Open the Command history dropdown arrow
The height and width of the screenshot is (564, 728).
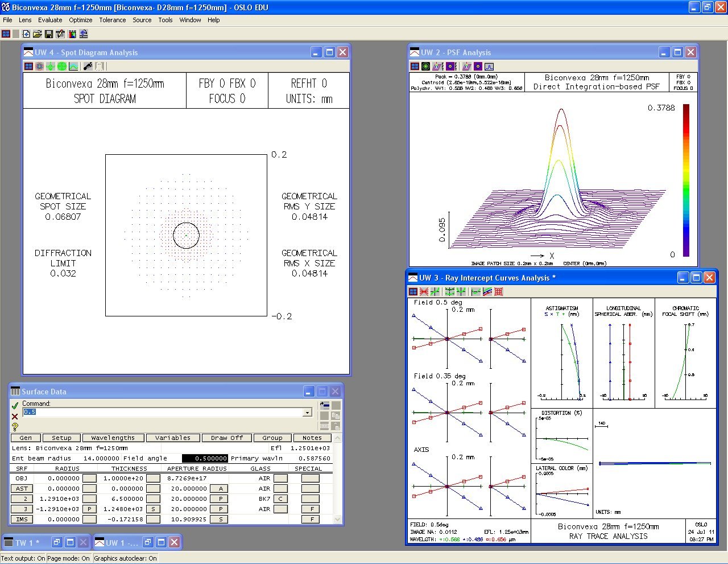point(308,412)
